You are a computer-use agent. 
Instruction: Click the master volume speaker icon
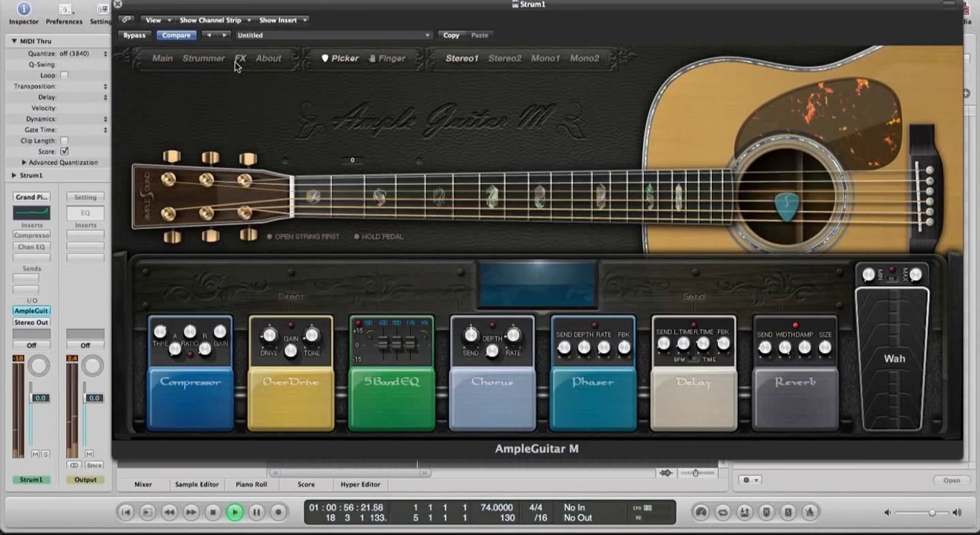pyautogui.click(x=888, y=512)
